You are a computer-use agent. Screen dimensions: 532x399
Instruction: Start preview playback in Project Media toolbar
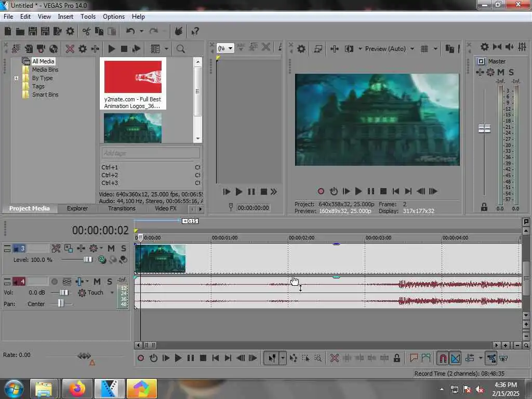tap(111, 49)
